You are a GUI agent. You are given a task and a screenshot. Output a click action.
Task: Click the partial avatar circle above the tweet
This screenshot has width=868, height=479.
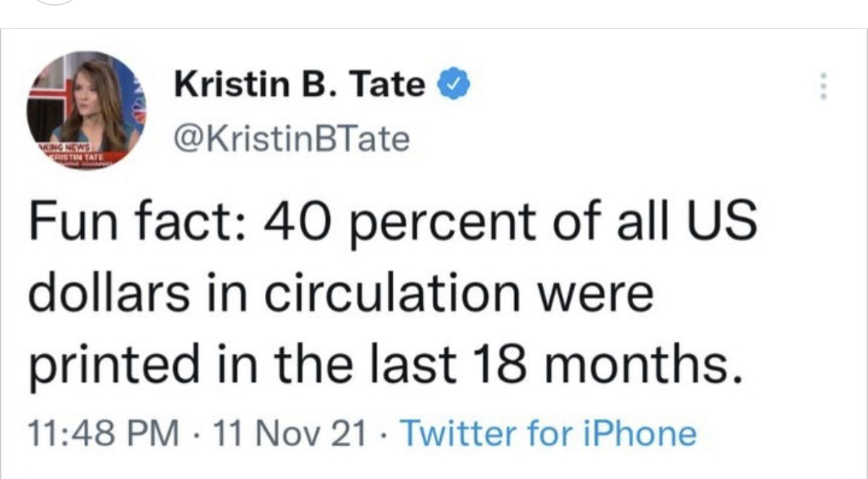pyautogui.click(x=54, y=2)
